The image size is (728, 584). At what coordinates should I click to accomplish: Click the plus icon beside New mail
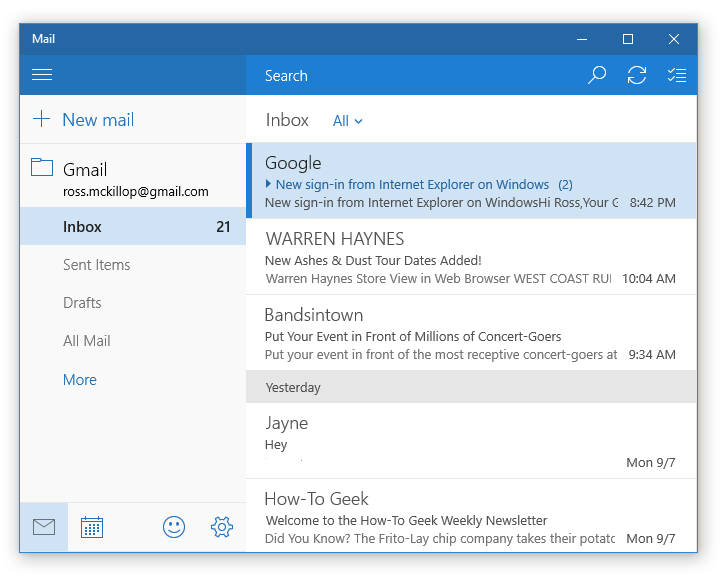[41, 119]
